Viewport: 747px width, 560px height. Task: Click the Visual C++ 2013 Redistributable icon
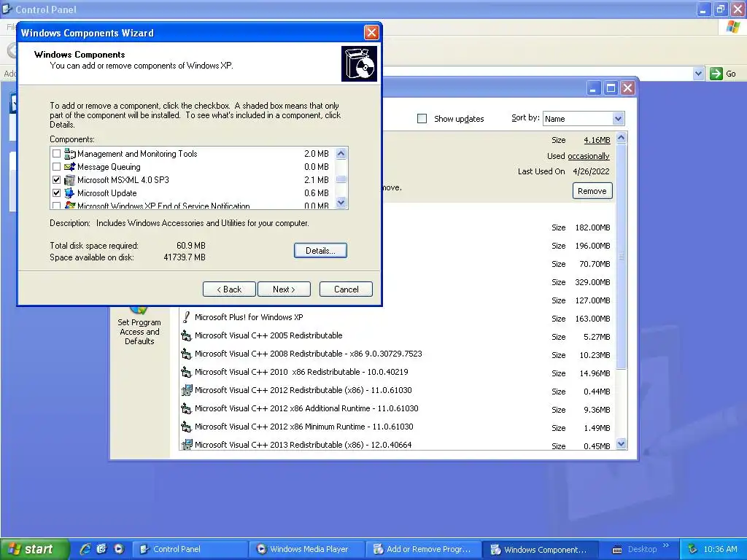click(x=186, y=445)
